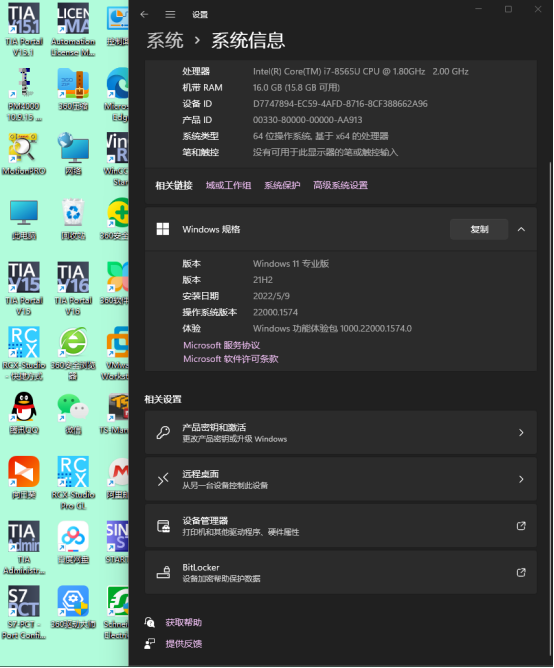Screen dimensions: 554x668
Task: Open 系统保护 related link
Action: point(282,185)
